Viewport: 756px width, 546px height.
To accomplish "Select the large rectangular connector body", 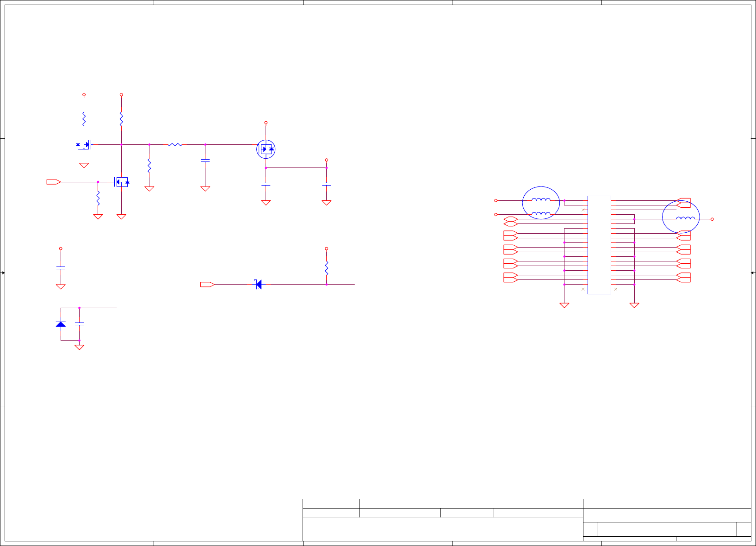I will 599,245.
